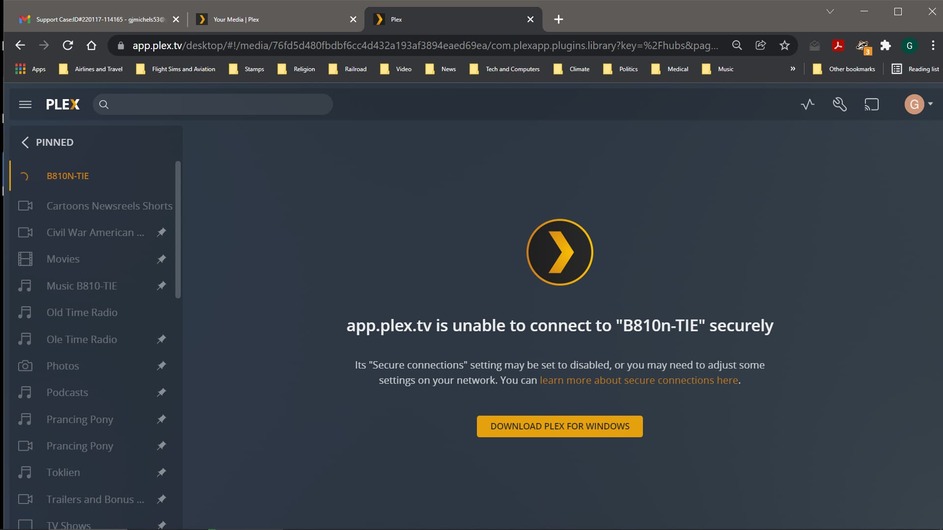The width and height of the screenshot is (943, 530).
Task: Open the cast to player icon
Action: 871,104
